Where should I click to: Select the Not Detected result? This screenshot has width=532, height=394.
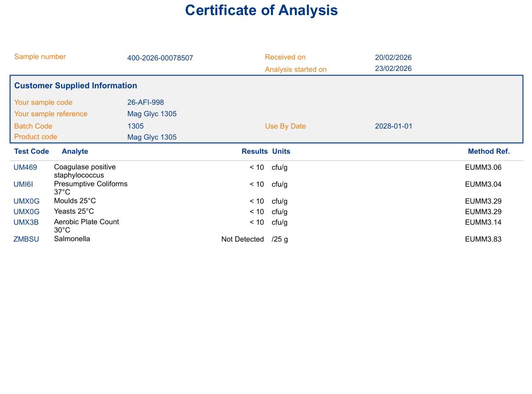pos(243,239)
